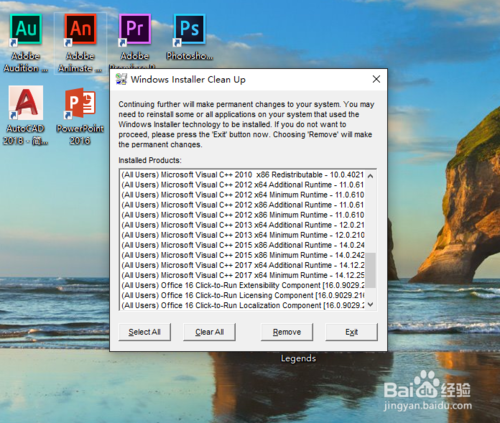Image resolution: width=500 pixels, height=423 pixels.
Task: Click the Clear All button
Action: pos(209,332)
